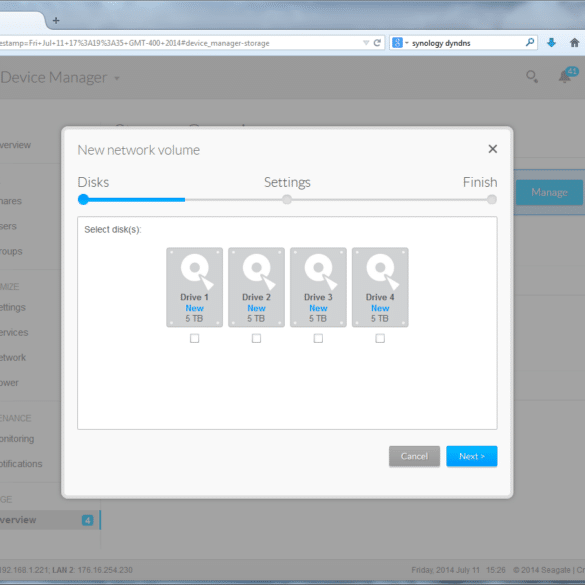Viewport: 585px width, 585px height.
Task: Jump to the Finish step marker
Action: [x=492, y=200]
